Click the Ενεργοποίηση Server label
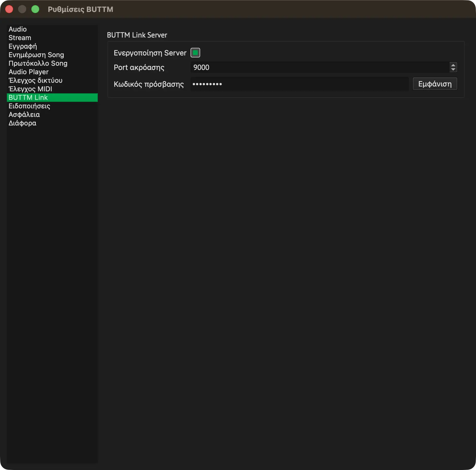The image size is (476, 470). (x=150, y=53)
